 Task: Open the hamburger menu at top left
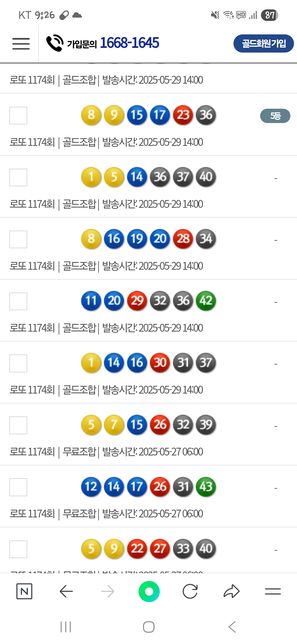click(21, 44)
